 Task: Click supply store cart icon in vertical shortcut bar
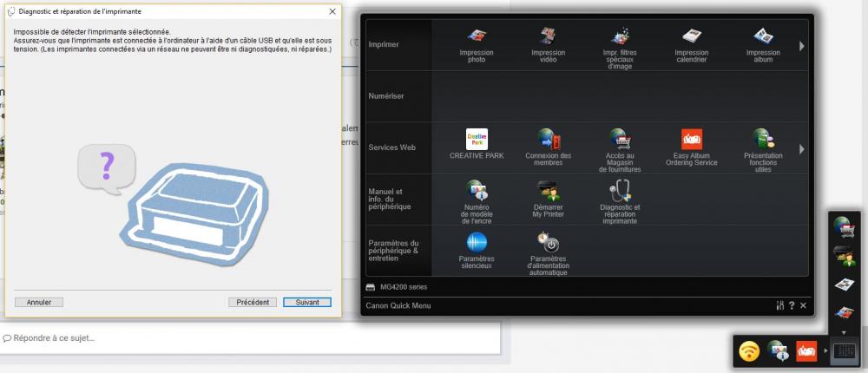pos(845,226)
